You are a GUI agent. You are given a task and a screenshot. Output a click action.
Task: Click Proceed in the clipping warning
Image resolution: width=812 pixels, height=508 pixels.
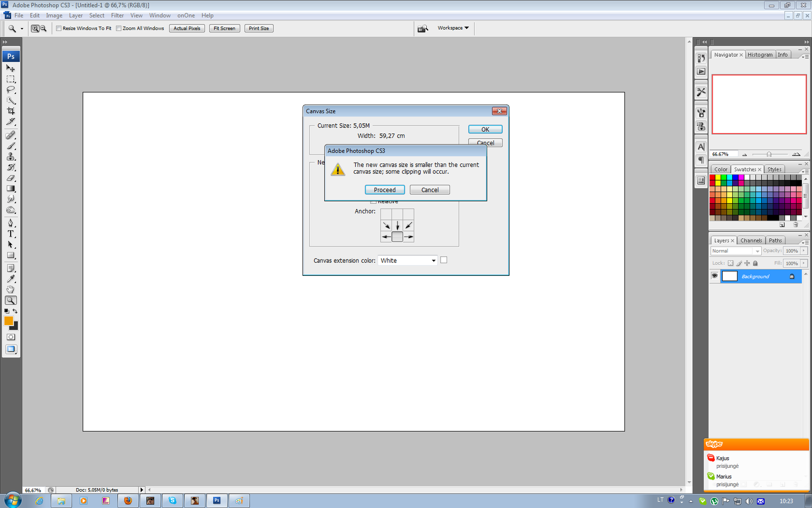[385, 190]
